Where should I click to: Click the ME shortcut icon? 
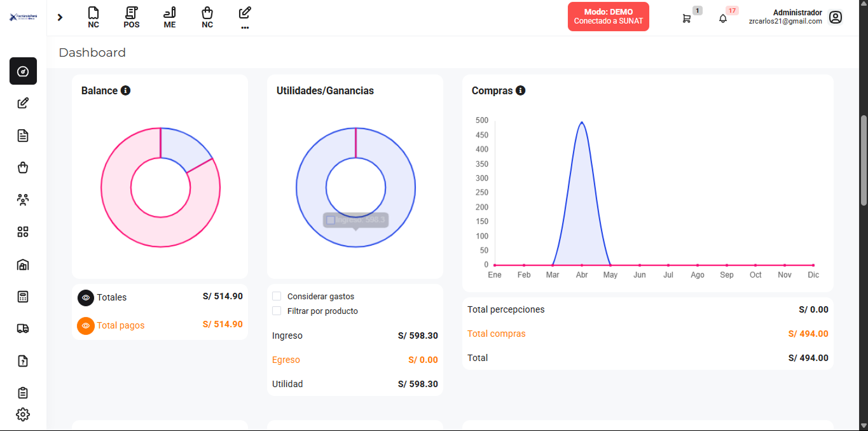169,17
